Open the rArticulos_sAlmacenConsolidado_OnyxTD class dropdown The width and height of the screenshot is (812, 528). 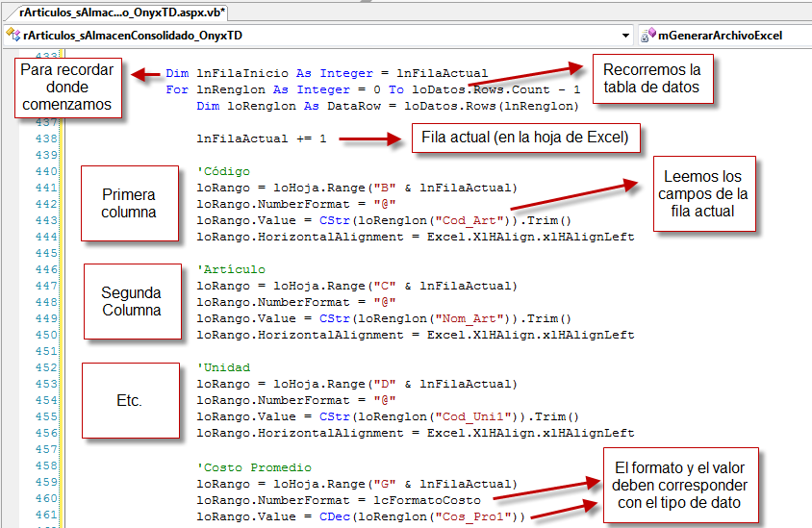point(317,36)
